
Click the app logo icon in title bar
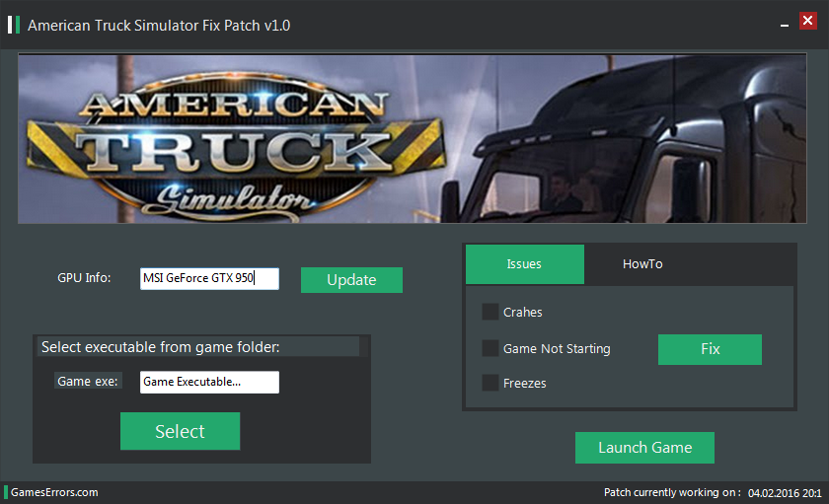point(14,25)
